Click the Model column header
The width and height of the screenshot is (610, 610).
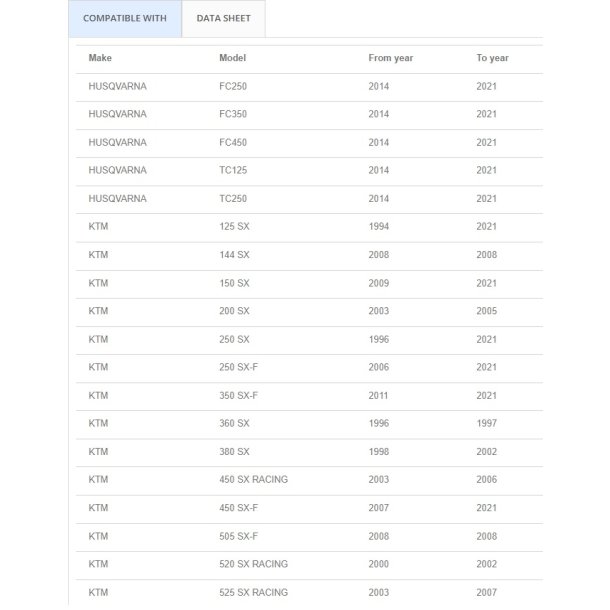pos(232,58)
